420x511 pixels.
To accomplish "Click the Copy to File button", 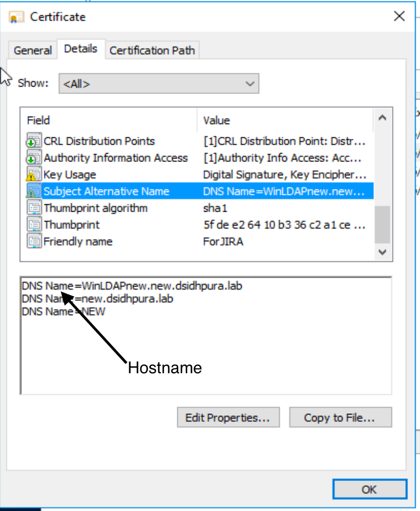I will pyautogui.click(x=340, y=418).
